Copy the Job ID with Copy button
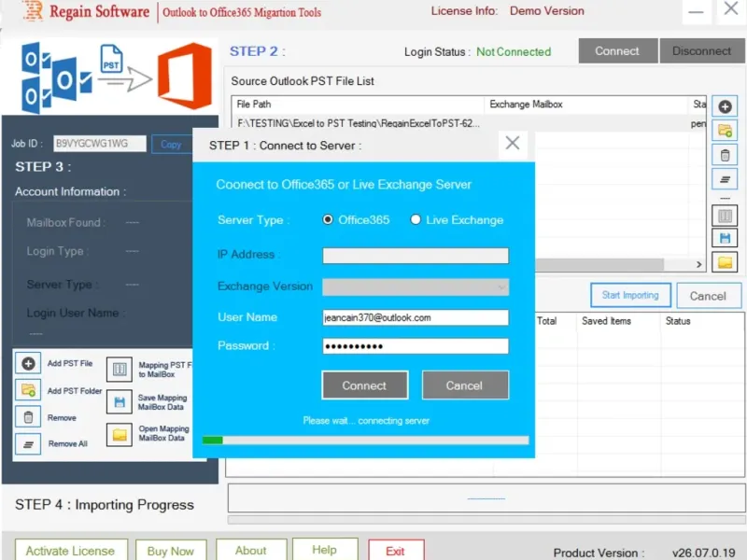 pyautogui.click(x=171, y=145)
